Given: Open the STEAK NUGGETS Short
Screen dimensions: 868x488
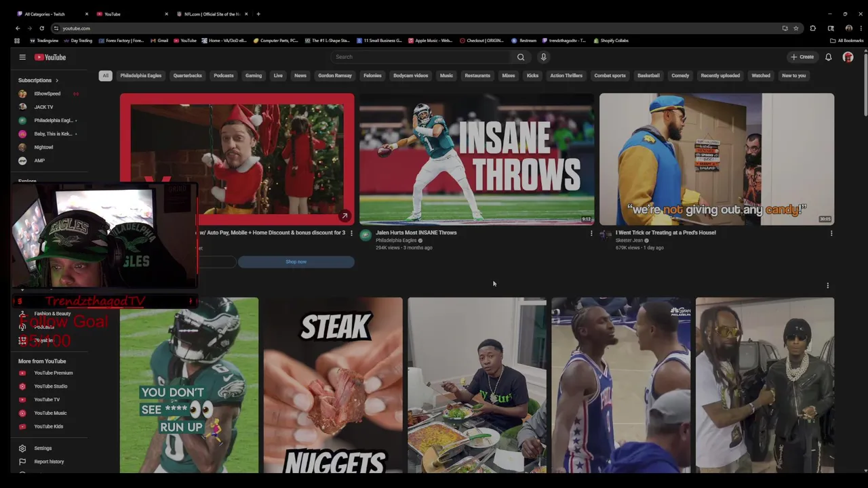Looking at the screenshot, I should [x=333, y=385].
